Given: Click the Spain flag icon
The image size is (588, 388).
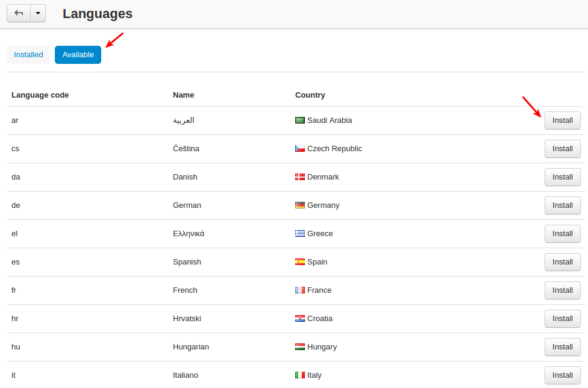Looking at the screenshot, I should click(x=300, y=262).
